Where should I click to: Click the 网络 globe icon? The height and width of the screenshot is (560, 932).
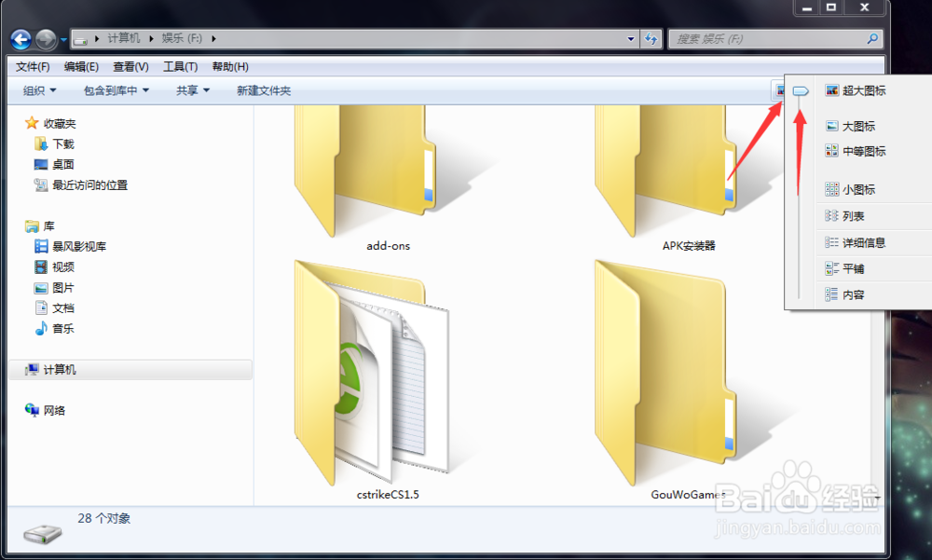(x=32, y=410)
